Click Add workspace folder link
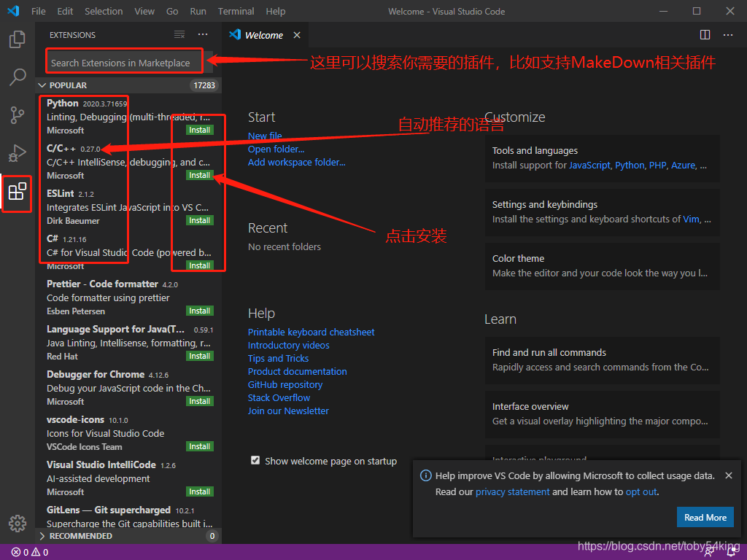Screen dimensions: 747x560 point(296,163)
